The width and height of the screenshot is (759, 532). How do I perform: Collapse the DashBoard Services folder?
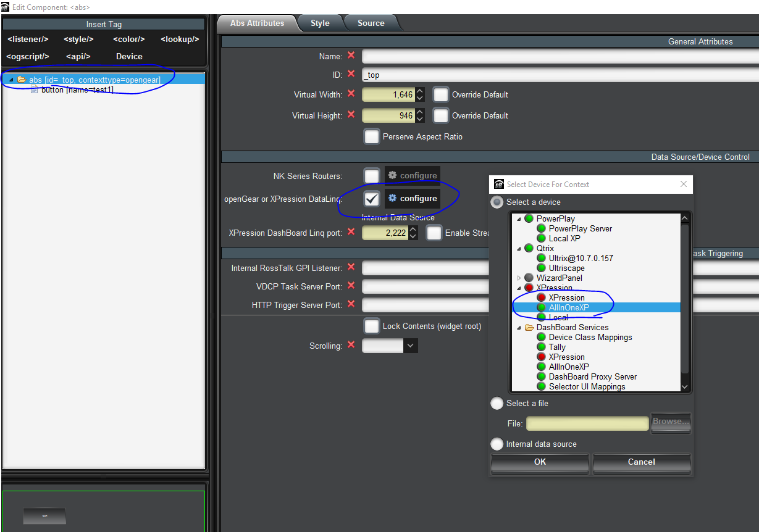[x=519, y=328]
